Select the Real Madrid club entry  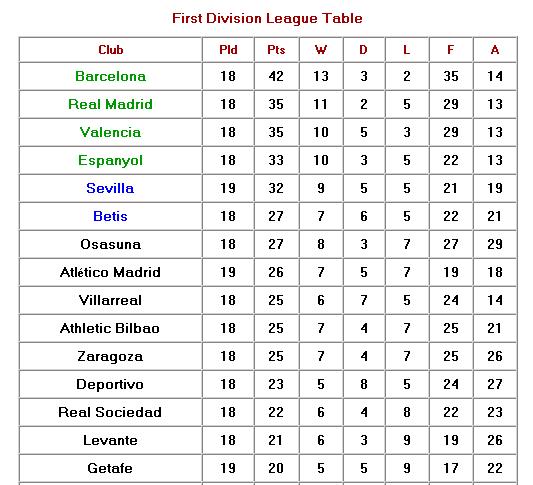click(110, 104)
